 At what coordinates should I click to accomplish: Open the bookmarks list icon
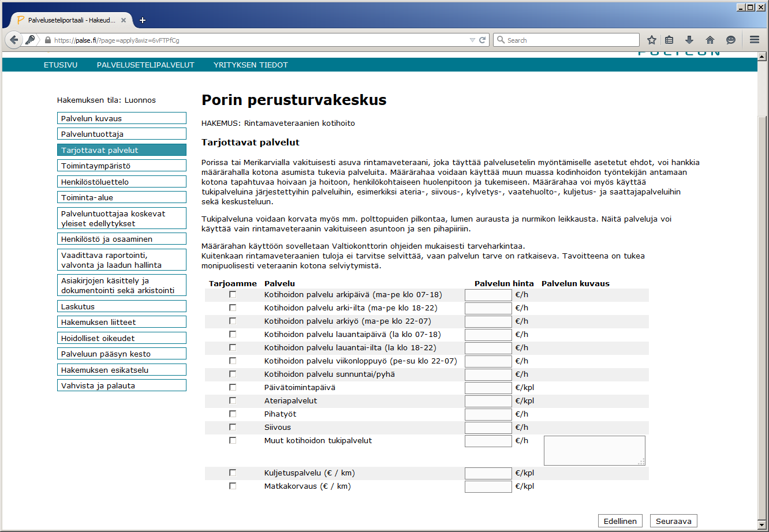tap(670, 40)
